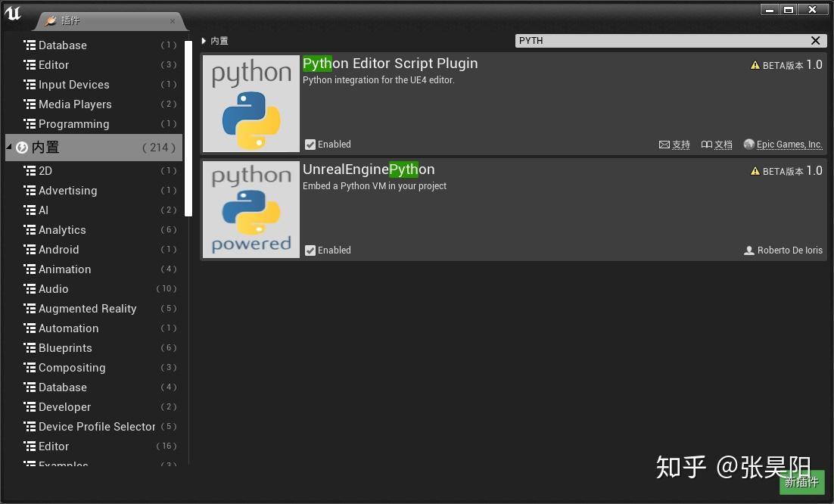
Task: Click the UnrealEnginePython powered logo thumbnail
Action: 251,210
